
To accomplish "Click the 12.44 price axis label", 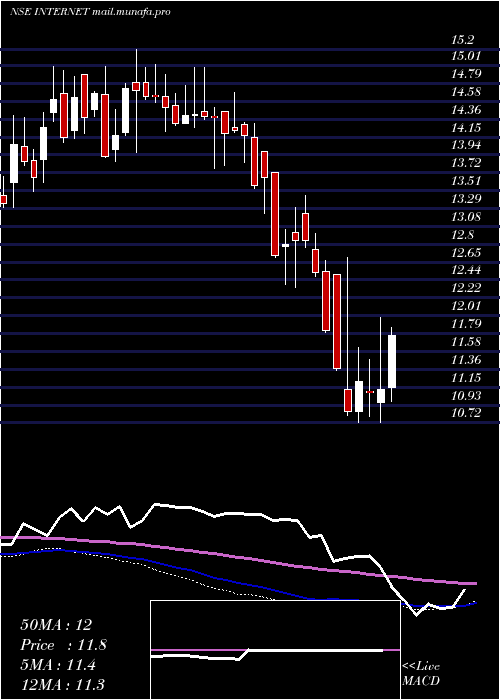I will [466, 270].
